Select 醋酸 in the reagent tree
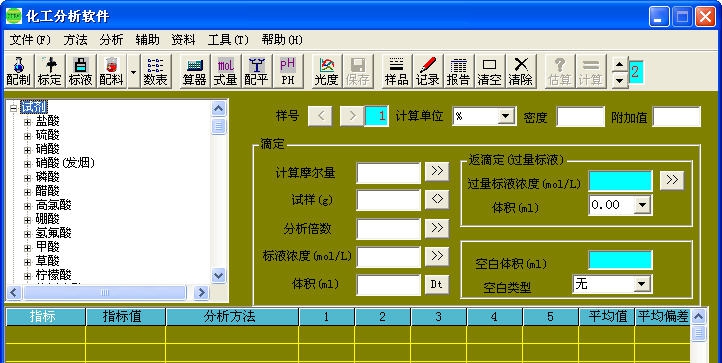The width and height of the screenshot is (722, 363). click(48, 191)
